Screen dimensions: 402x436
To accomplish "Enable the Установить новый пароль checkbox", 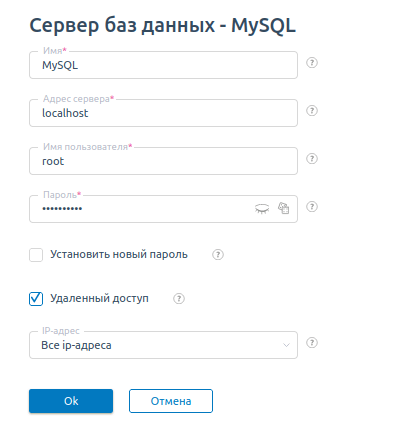I will (x=36, y=255).
